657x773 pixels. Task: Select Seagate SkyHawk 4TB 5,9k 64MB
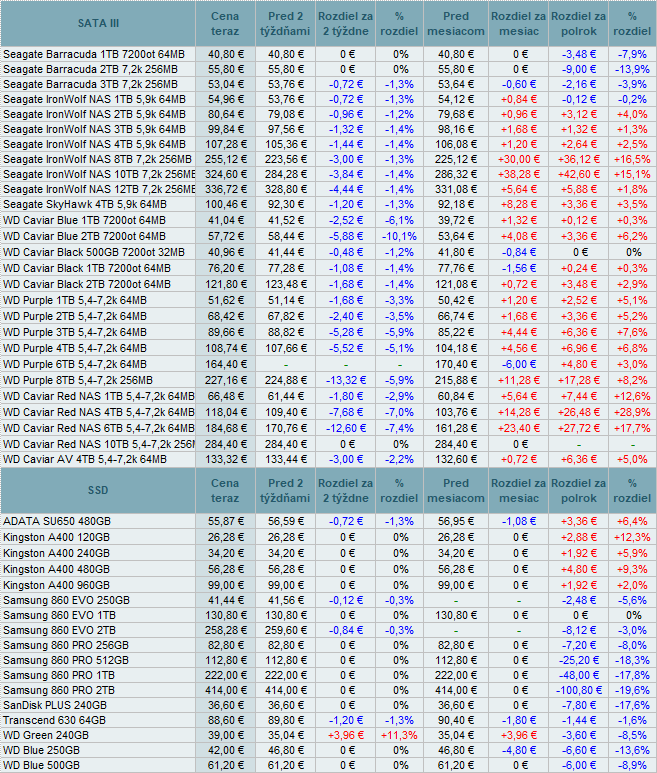[85, 204]
